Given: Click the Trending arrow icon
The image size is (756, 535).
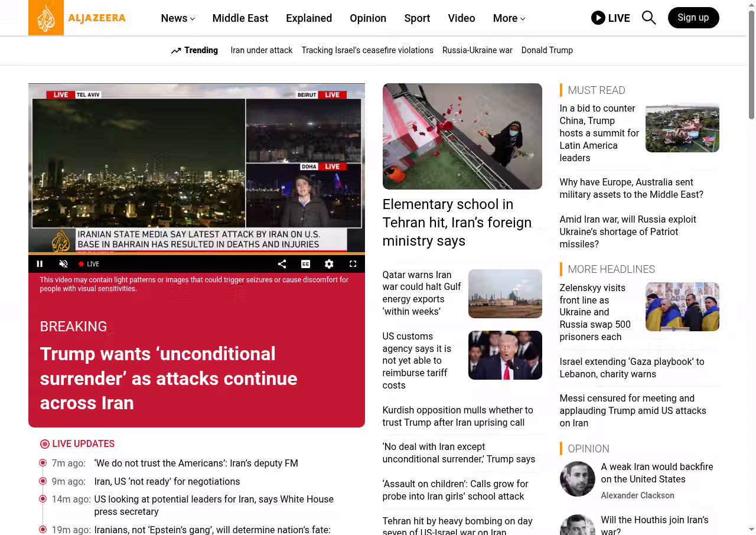Looking at the screenshot, I should click(176, 51).
